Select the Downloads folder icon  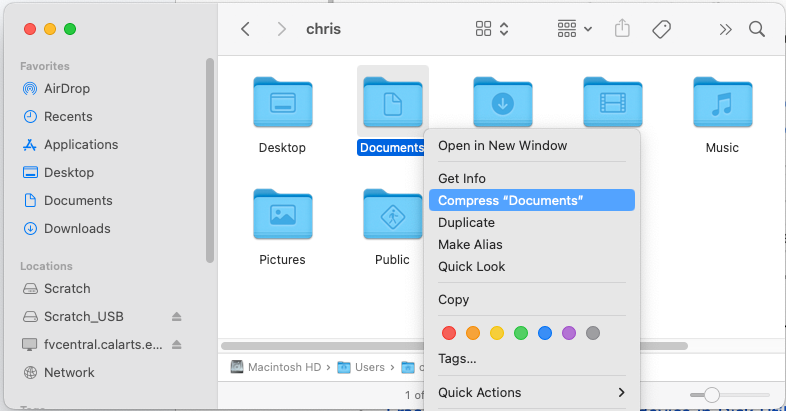[x=503, y=101]
